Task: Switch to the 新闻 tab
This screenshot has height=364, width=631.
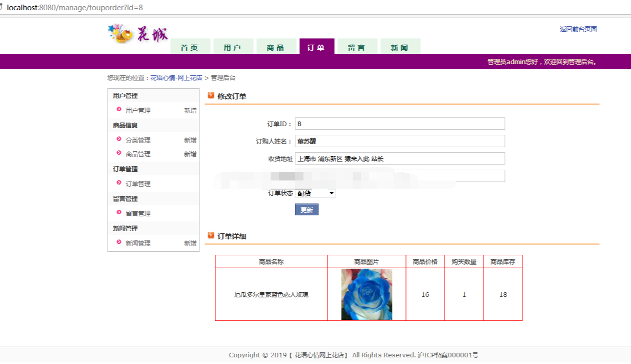Action: pyautogui.click(x=400, y=47)
